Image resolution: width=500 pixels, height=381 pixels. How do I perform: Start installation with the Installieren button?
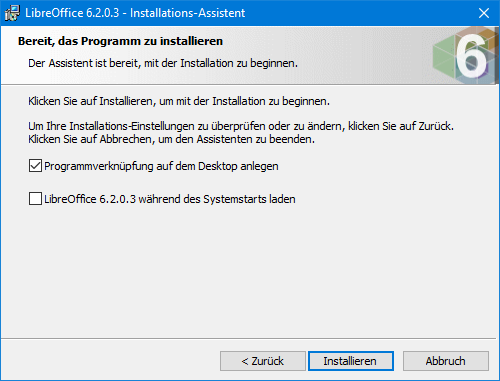(x=351, y=361)
